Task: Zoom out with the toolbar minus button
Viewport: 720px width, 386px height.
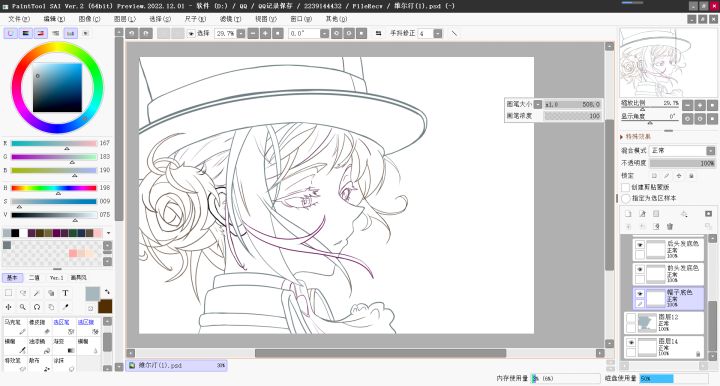Action: pos(253,34)
